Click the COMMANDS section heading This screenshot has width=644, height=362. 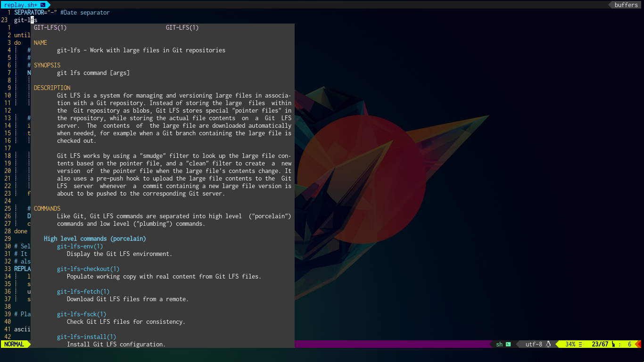[47, 208]
